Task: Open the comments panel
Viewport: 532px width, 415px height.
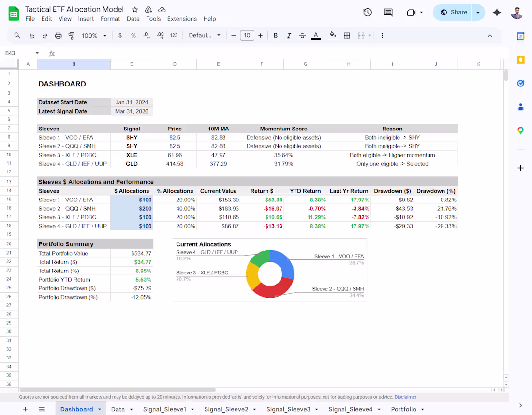Action: click(x=388, y=13)
